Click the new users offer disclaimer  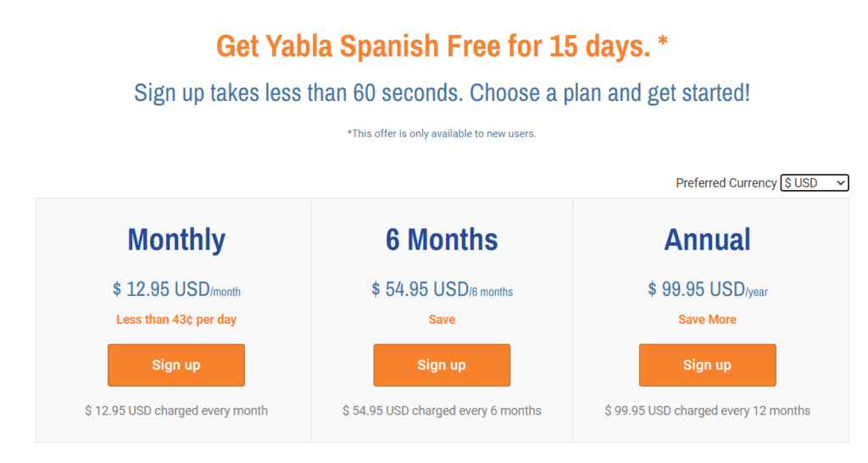[x=442, y=133]
